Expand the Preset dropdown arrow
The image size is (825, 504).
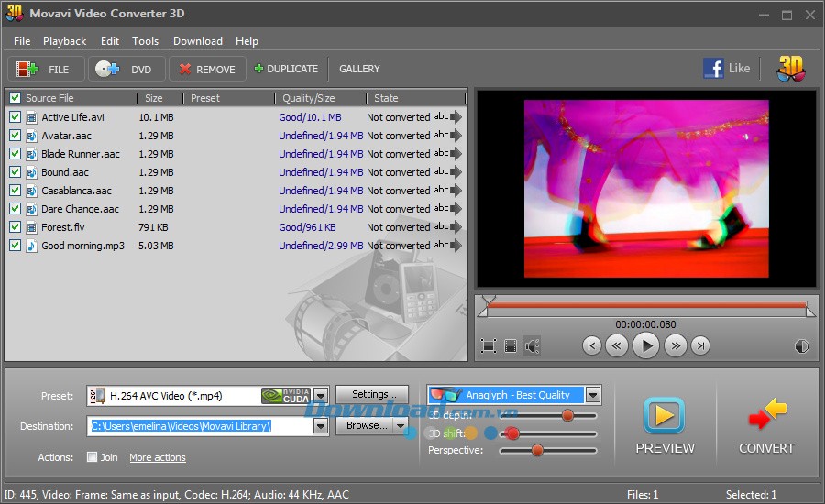point(321,396)
